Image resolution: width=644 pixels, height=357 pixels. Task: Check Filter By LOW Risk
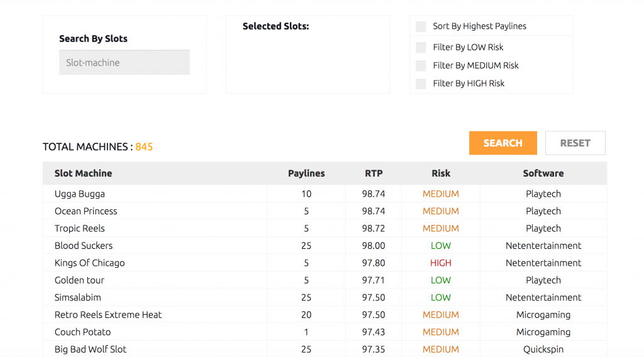tap(421, 48)
